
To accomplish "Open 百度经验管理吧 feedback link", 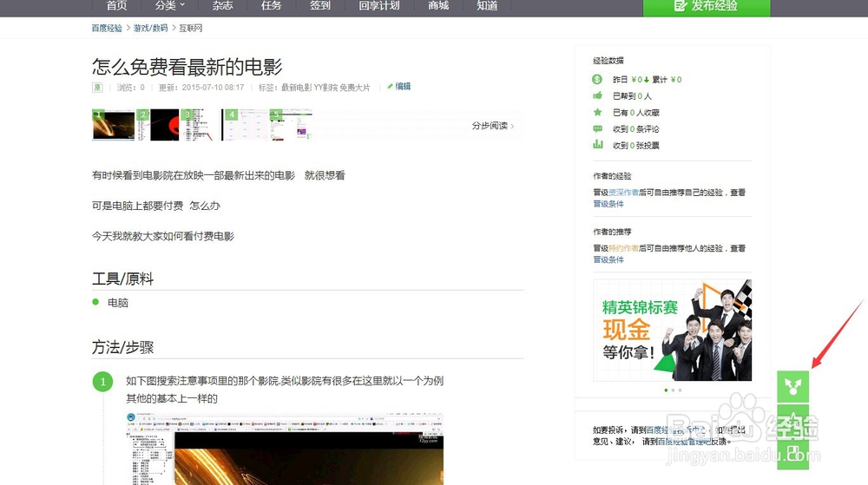I will coord(684,442).
